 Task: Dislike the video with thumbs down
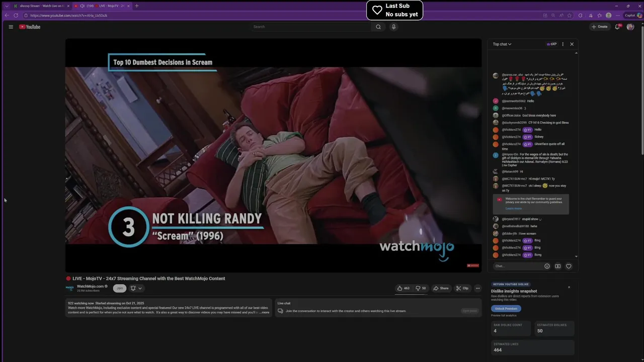click(x=421, y=288)
